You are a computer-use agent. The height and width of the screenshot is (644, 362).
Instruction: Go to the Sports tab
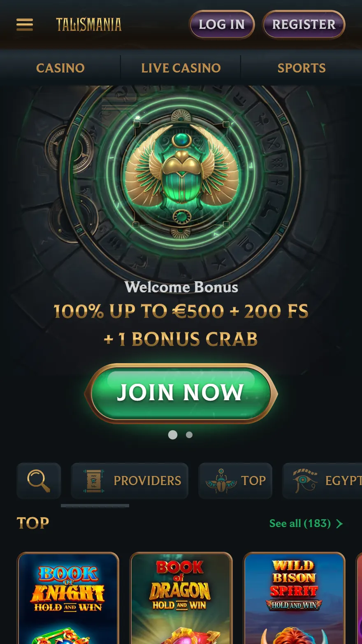point(302,68)
